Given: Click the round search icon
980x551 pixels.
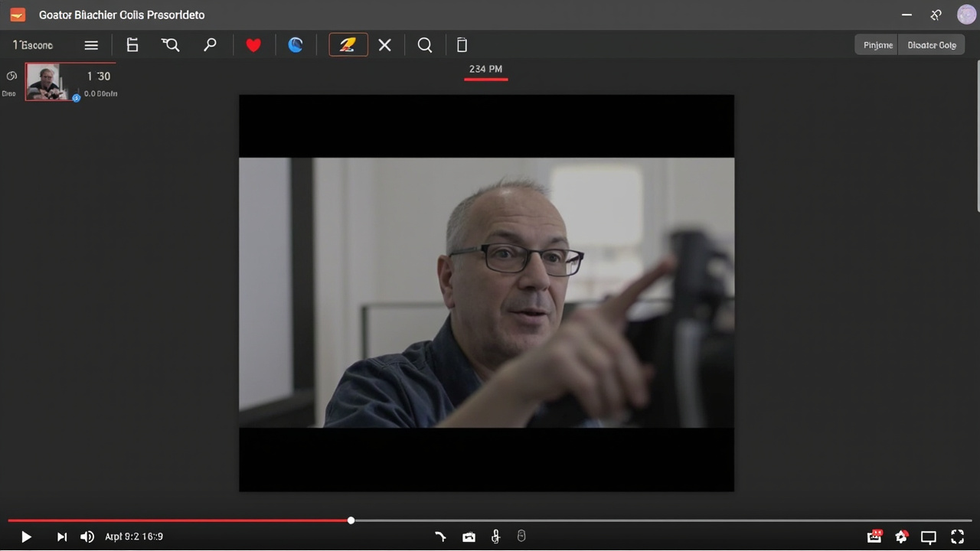Looking at the screenshot, I should point(425,45).
